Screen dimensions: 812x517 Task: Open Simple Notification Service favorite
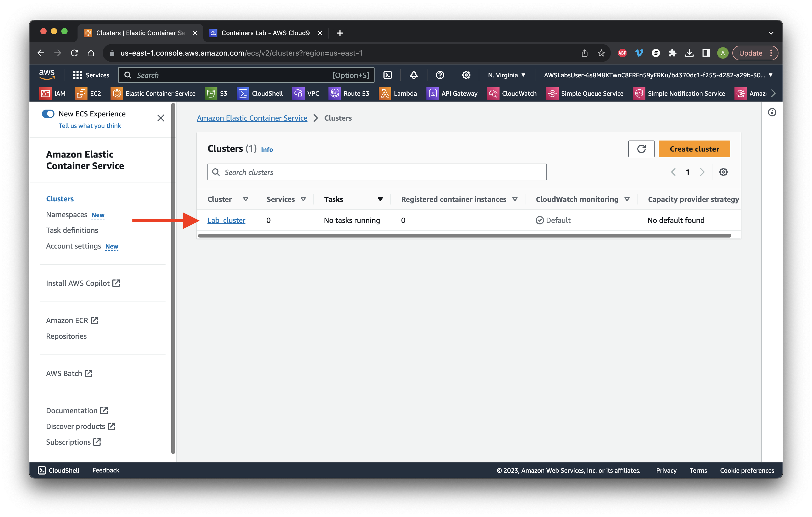coord(679,93)
